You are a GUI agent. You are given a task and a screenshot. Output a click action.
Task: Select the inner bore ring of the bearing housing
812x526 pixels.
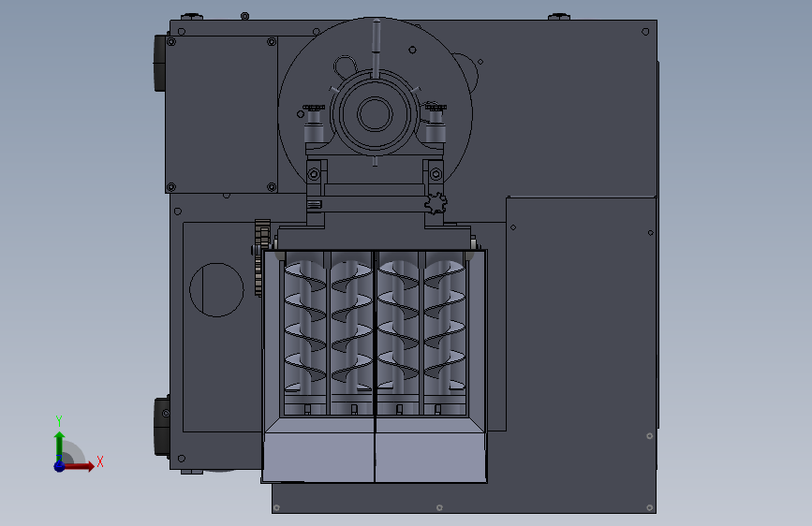coord(375,114)
